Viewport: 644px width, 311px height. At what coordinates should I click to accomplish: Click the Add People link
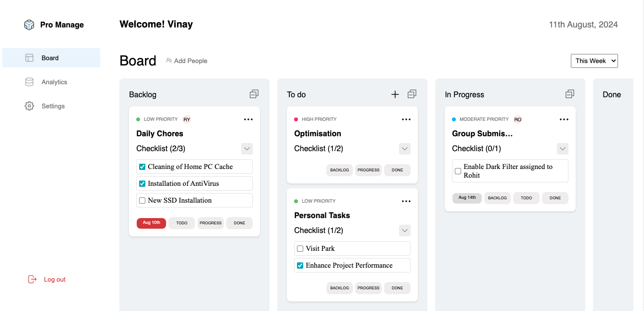click(x=187, y=61)
